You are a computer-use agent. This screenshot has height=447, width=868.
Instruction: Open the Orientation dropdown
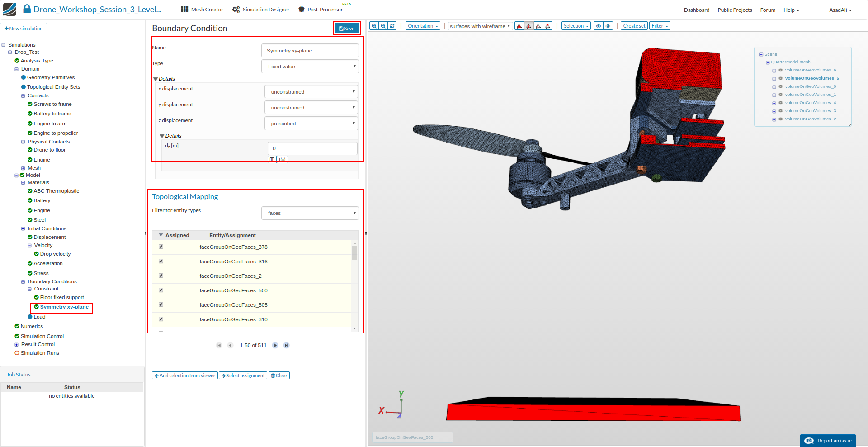click(x=423, y=26)
